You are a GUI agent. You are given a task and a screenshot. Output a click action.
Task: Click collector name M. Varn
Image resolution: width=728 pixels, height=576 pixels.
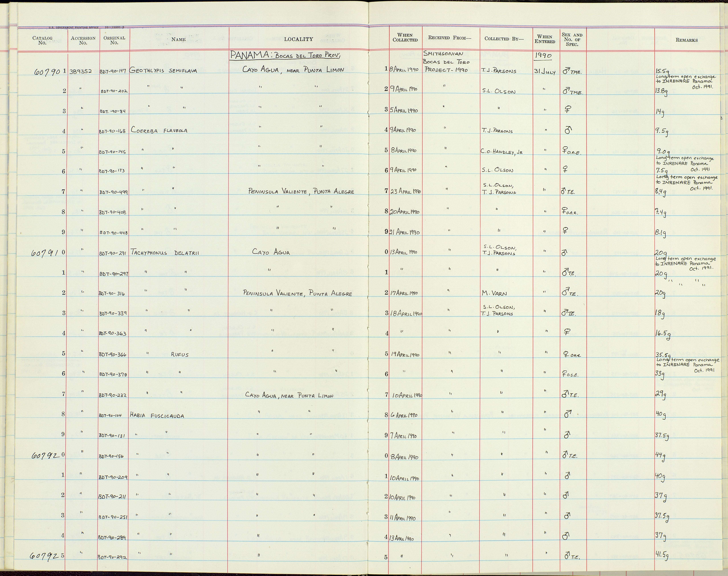(494, 293)
